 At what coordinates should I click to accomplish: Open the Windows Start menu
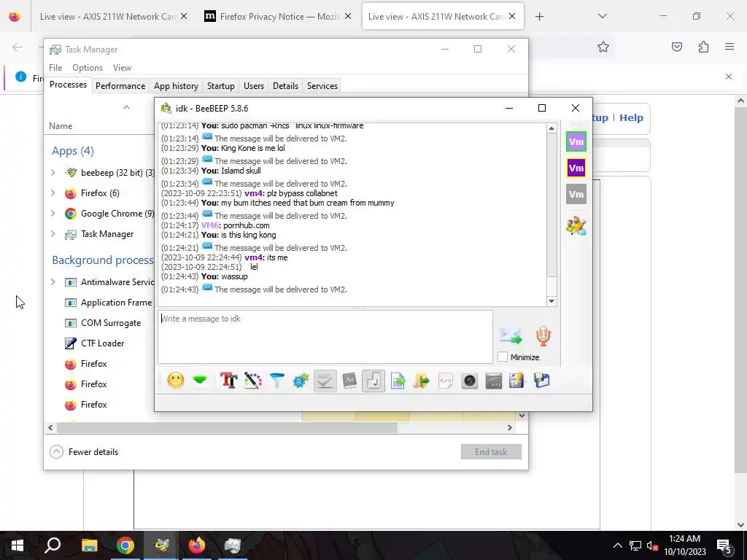[x=18, y=545]
